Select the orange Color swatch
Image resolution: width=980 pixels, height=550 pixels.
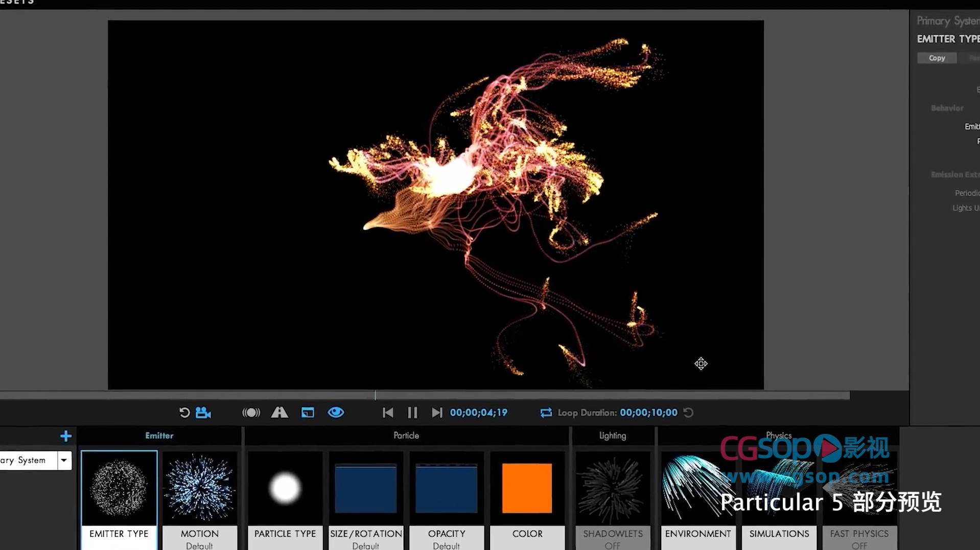pyautogui.click(x=527, y=487)
